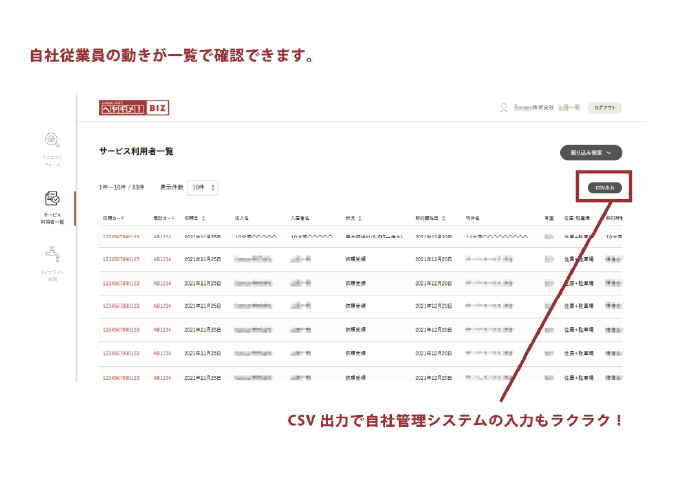Toggle sort arrows on 契約開始日 column
The width and height of the screenshot is (677, 477).
click(x=443, y=217)
